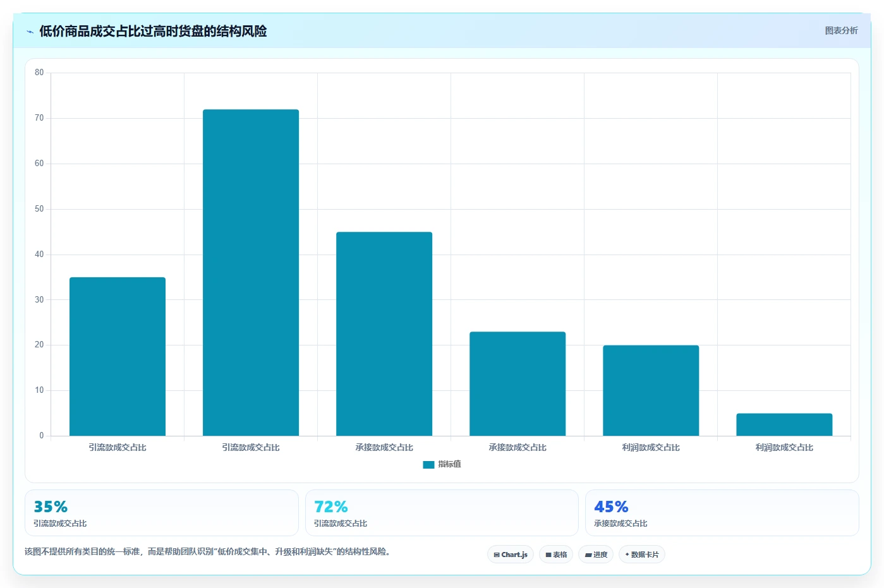Click the shortest bar with value 5

[784, 424]
